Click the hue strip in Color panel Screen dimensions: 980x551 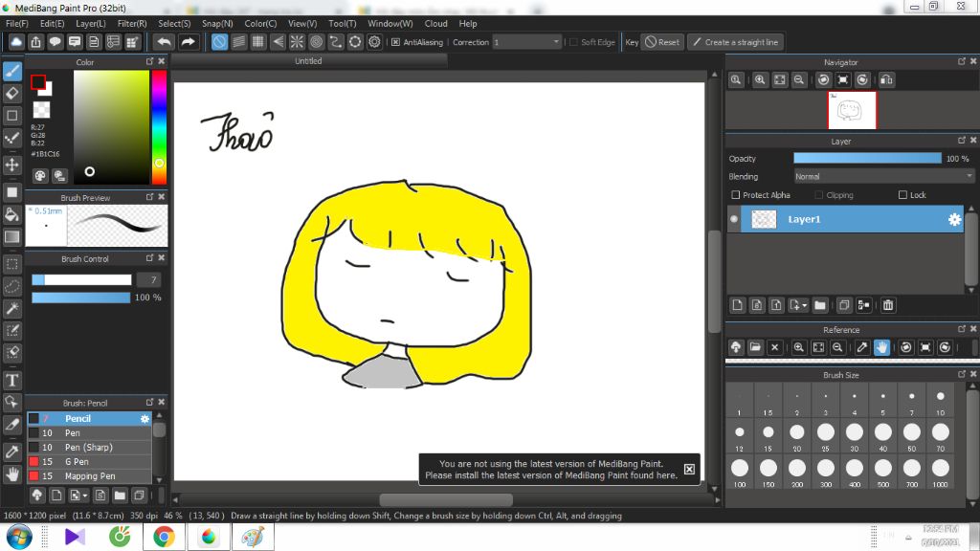(x=160, y=127)
